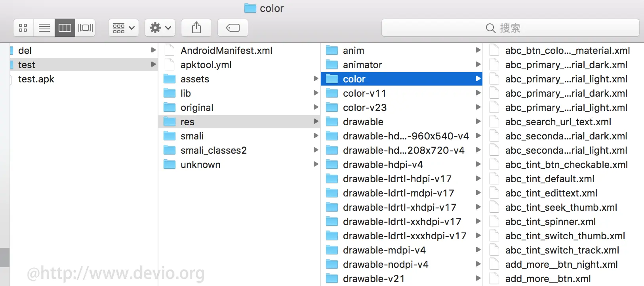
Task: Open the drawable-hd...208x720-v4 folder
Action: click(x=402, y=150)
